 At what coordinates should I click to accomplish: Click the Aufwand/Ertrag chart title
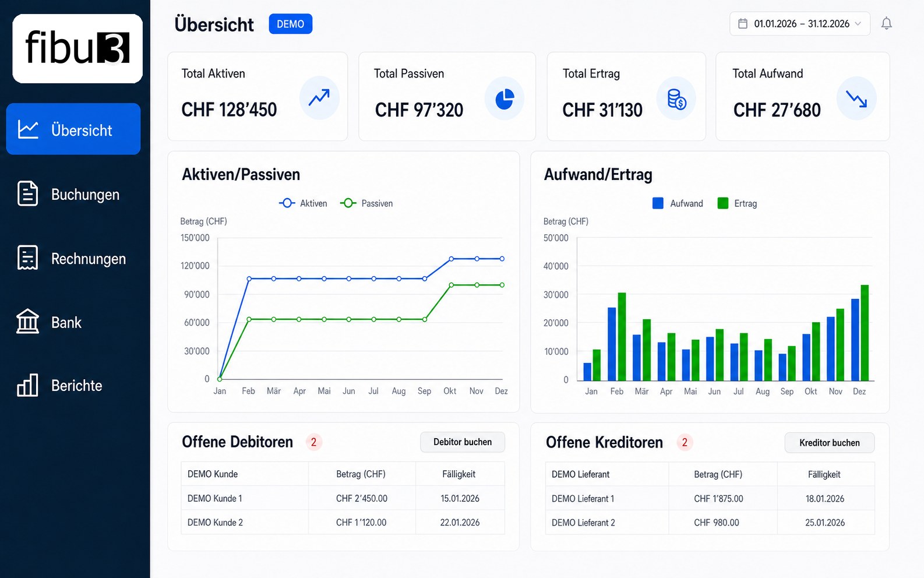pos(598,174)
